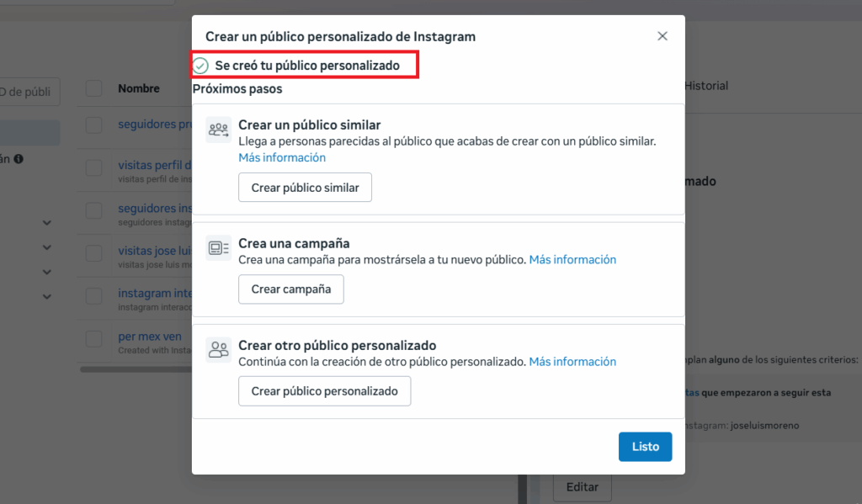The width and height of the screenshot is (862, 504).
Task: Open Más información link in campaign section
Action: click(x=572, y=260)
